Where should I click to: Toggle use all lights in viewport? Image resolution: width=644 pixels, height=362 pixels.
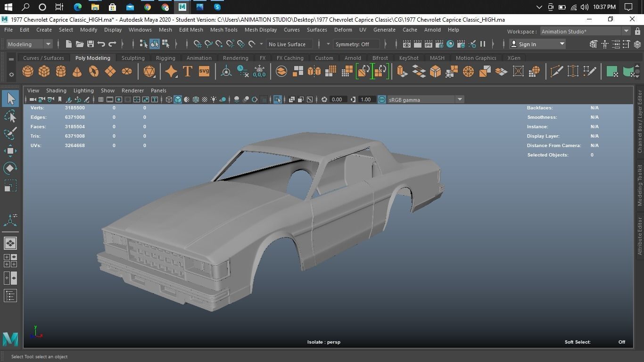click(214, 99)
